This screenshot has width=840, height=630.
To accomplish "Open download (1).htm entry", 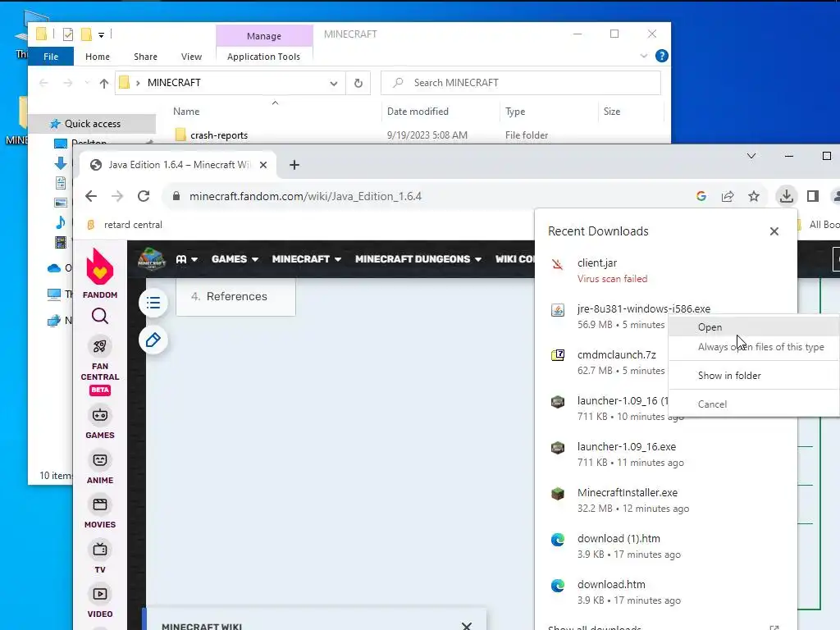I will [x=666, y=546].
